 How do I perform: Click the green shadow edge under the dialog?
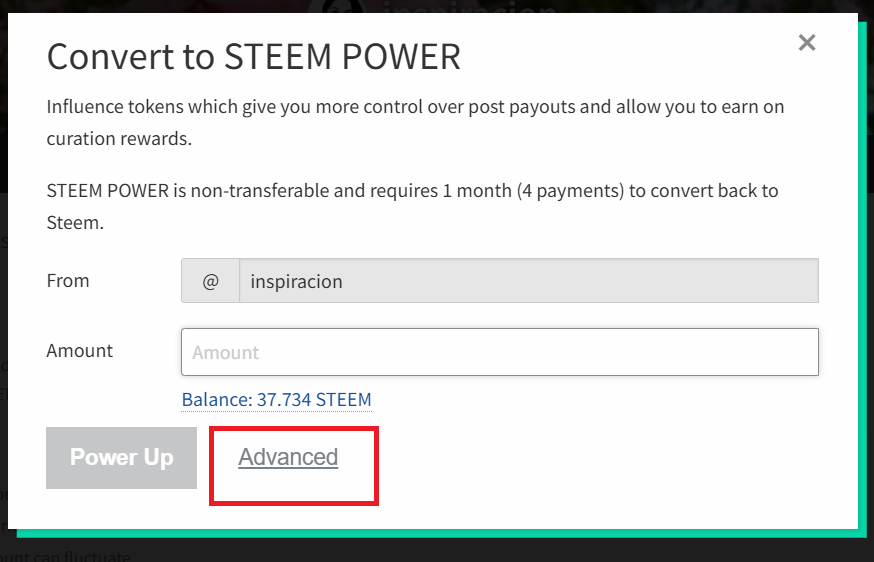tap(440, 533)
